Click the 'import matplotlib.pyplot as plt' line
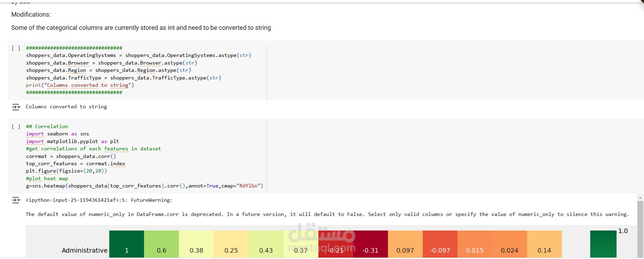This screenshot has height=259, width=644. [73, 142]
